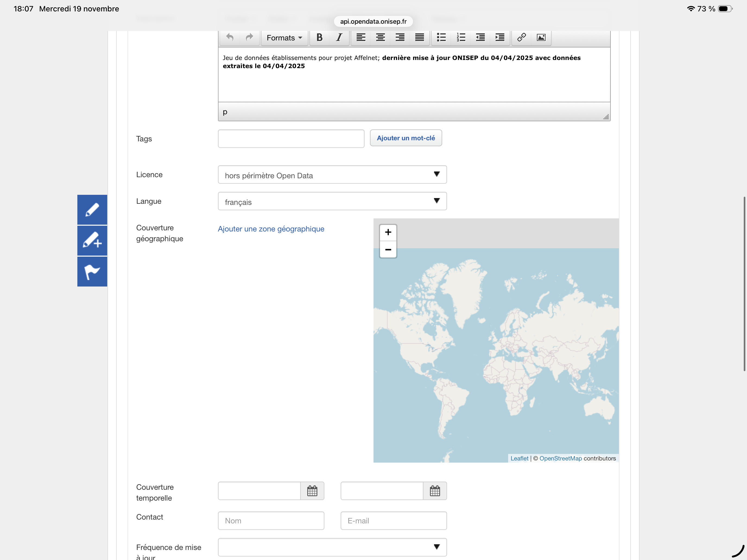
Task: Justify the text alignment
Action: point(419,37)
